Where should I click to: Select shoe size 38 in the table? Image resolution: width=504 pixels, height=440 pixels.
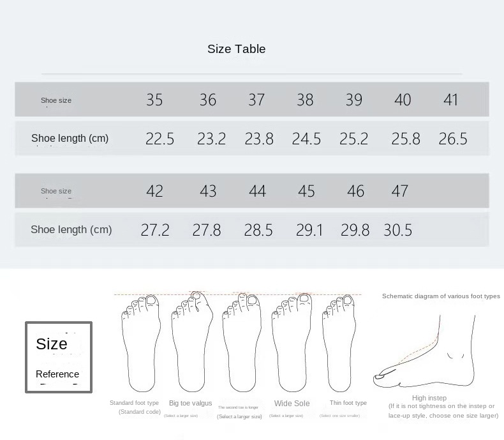[305, 100]
